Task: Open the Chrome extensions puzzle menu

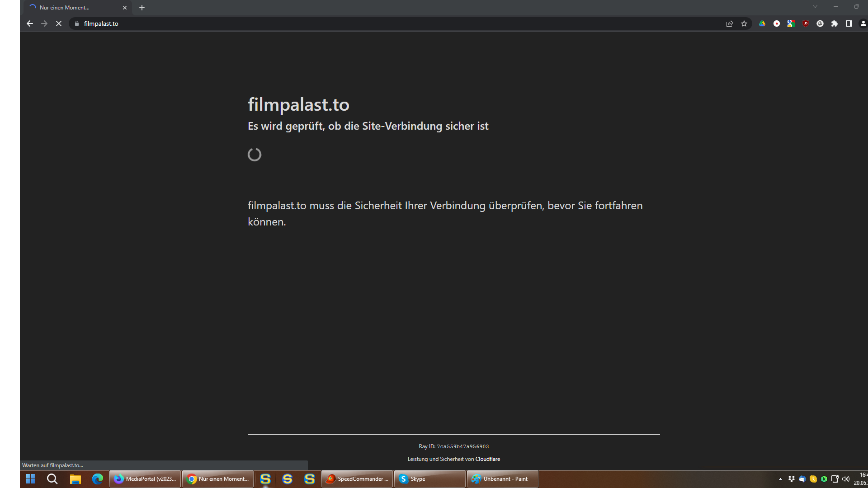Action: coord(835,23)
